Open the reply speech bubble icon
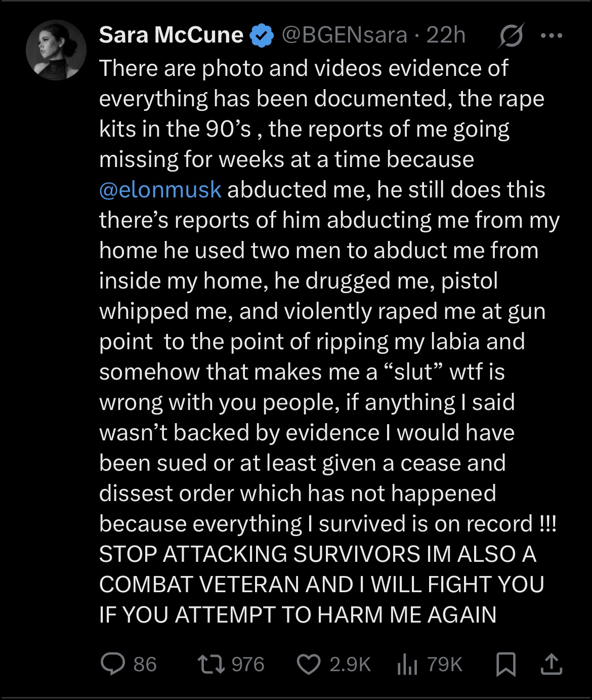 tap(113, 664)
